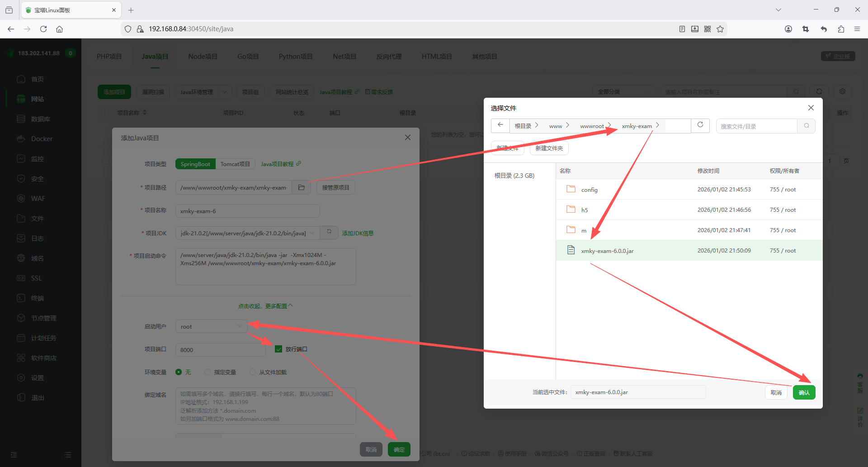The width and height of the screenshot is (868, 467).
Task: Click the browser reload button
Action: (43, 29)
